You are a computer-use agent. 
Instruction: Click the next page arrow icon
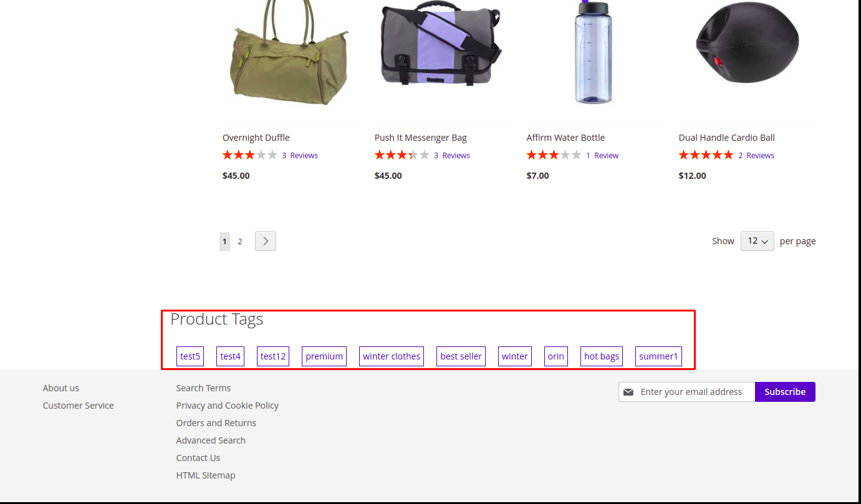point(266,241)
